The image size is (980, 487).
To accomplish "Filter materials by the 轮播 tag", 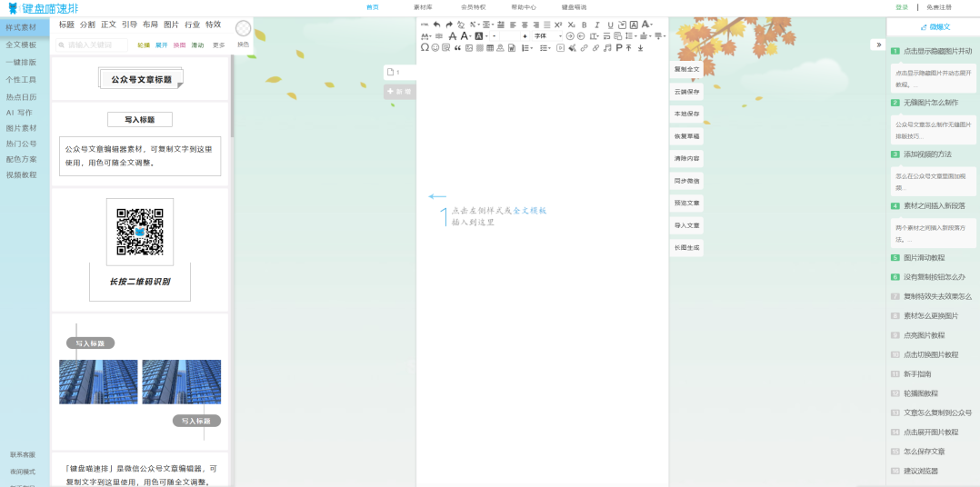I will click(x=144, y=45).
